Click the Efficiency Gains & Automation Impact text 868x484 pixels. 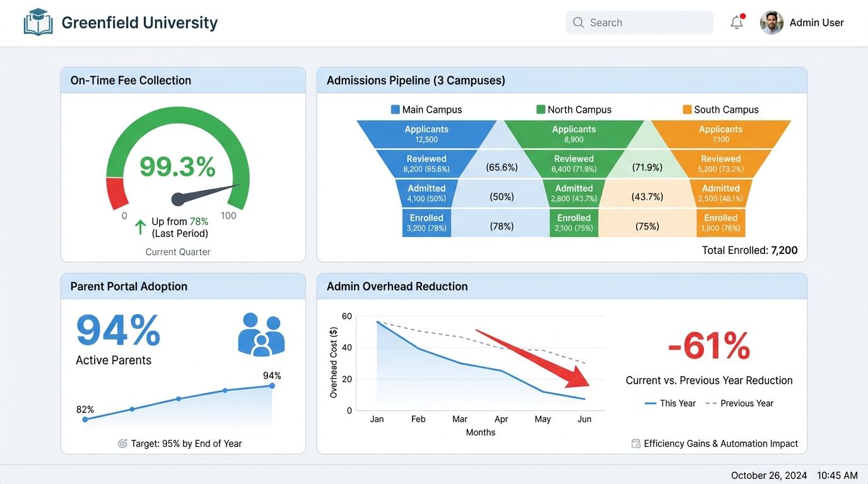[x=721, y=444]
